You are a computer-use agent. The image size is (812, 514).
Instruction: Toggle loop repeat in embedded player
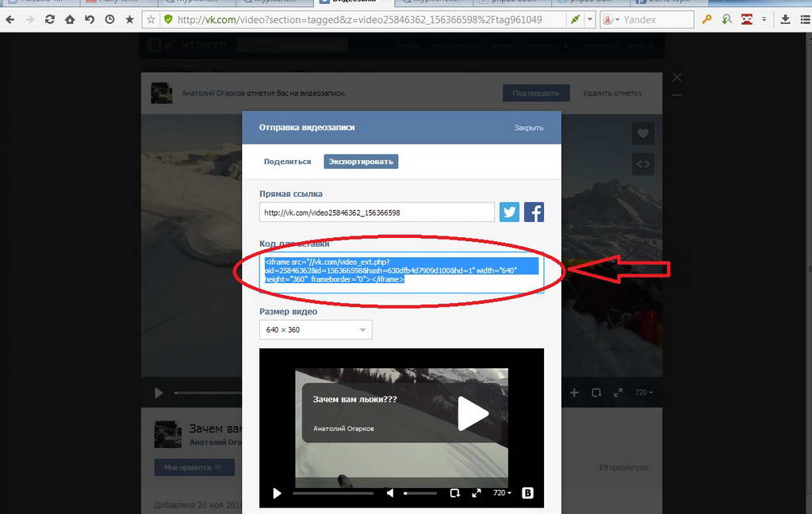455,493
